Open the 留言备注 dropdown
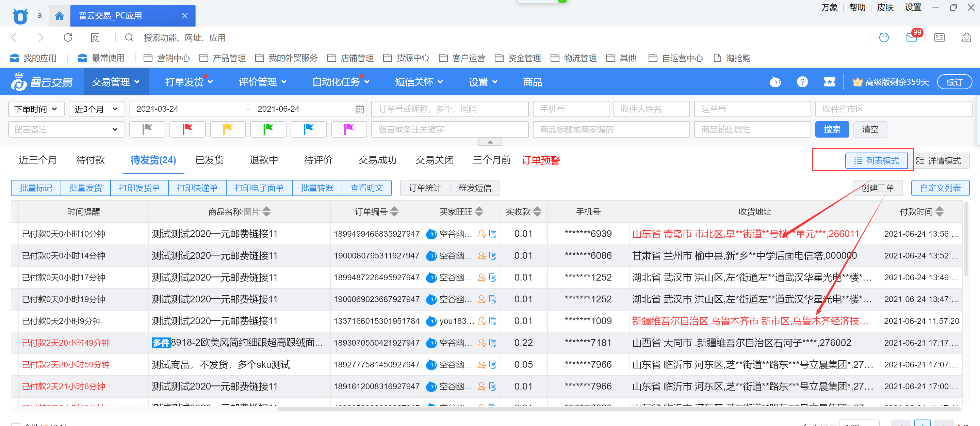This screenshot has height=426, width=980. [66, 129]
